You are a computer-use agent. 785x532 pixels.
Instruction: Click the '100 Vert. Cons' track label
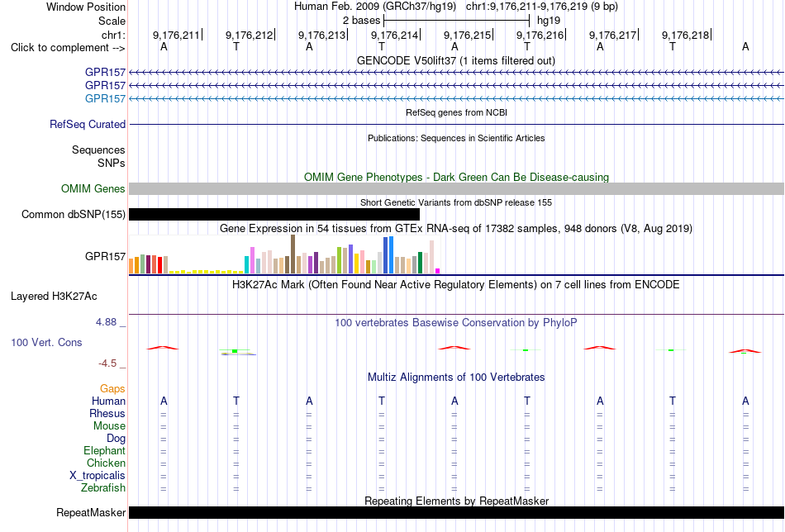coord(46,342)
